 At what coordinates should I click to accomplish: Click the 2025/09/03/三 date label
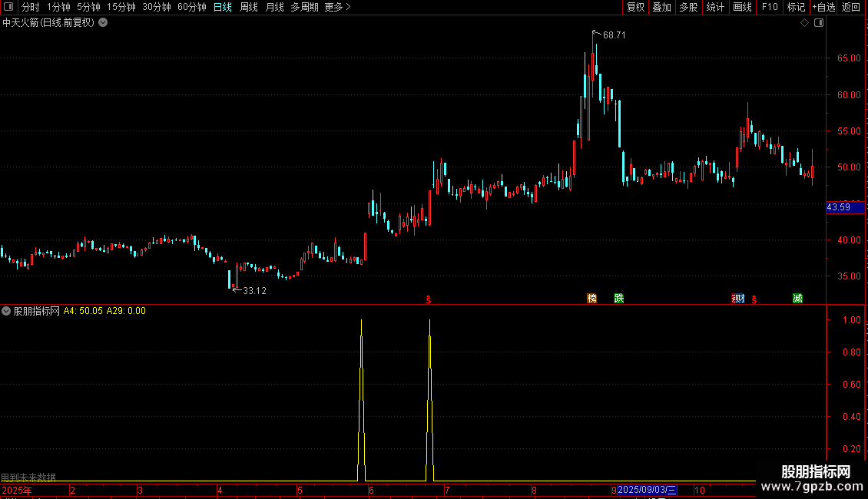pos(647,490)
